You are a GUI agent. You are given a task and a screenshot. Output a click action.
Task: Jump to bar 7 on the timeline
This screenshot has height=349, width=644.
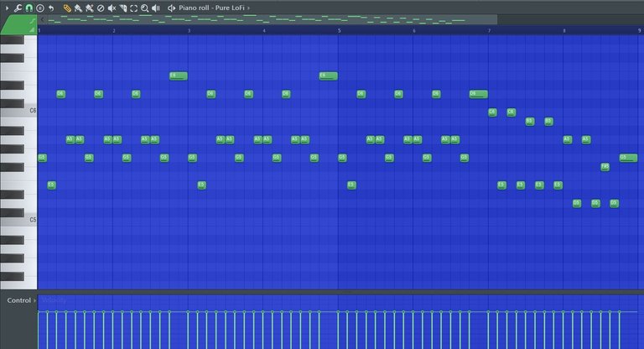point(489,31)
